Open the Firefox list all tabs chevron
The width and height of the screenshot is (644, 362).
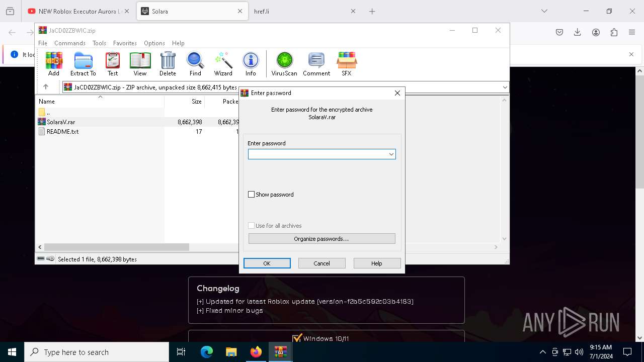[x=544, y=11]
